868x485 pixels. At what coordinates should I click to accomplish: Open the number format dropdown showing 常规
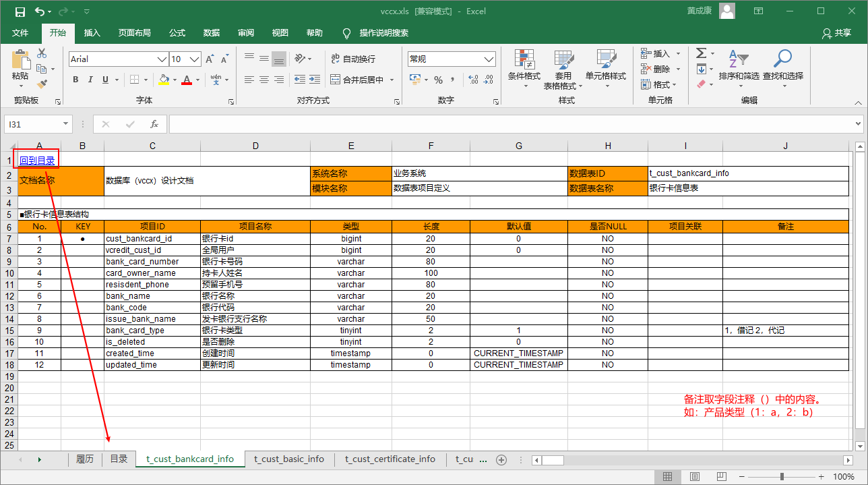click(490, 59)
